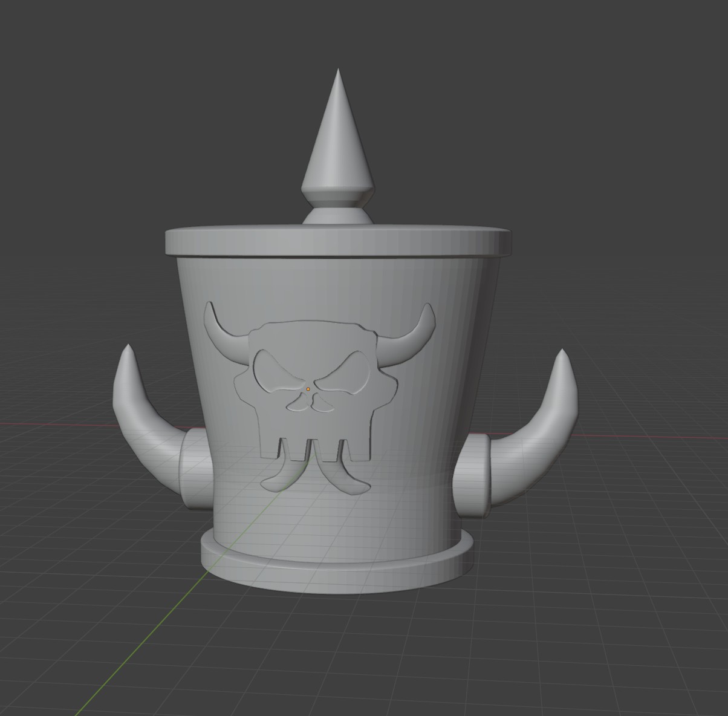
Task: Select the bottom base ring of the bucket
Action: (x=337, y=562)
